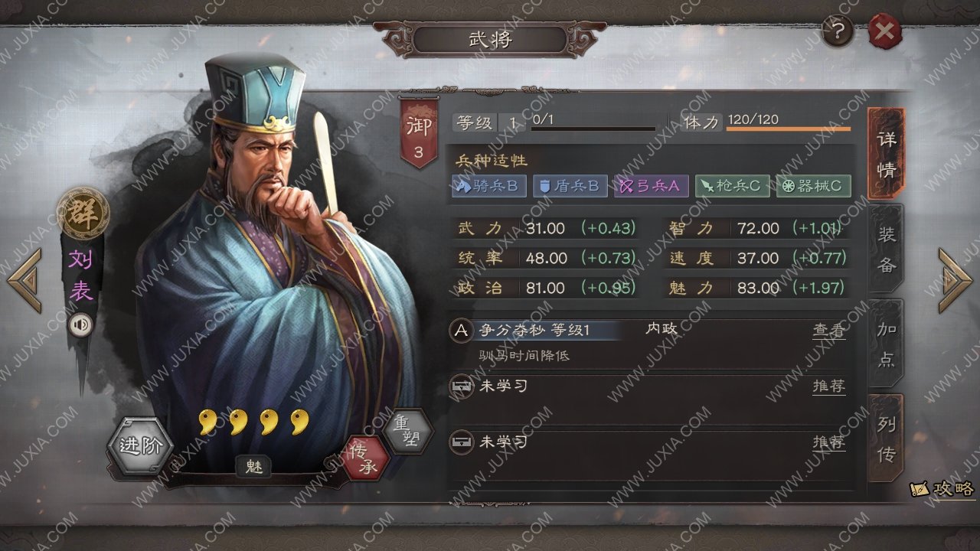Open the help question mark icon
Image resolution: width=980 pixels, height=551 pixels.
(x=838, y=31)
